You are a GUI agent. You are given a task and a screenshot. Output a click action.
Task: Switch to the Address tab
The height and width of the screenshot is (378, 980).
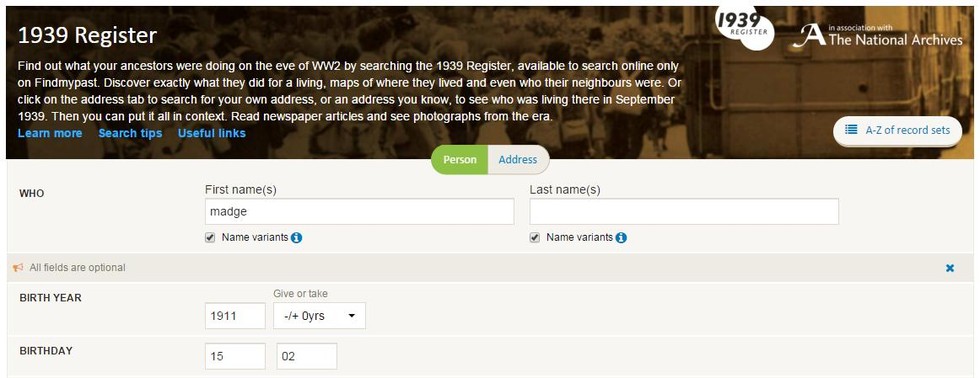point(518,159)
